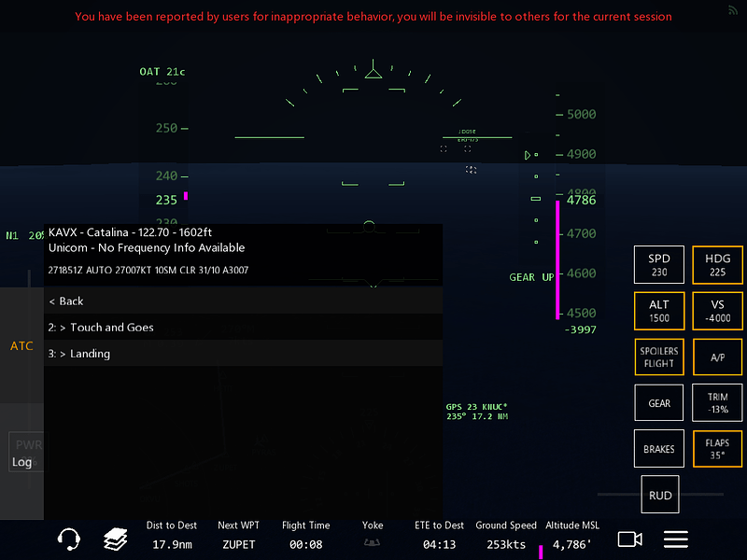Click the connection signal icon top-right
Viewport: 747px width, 560px height.
(x=733, y=10)
